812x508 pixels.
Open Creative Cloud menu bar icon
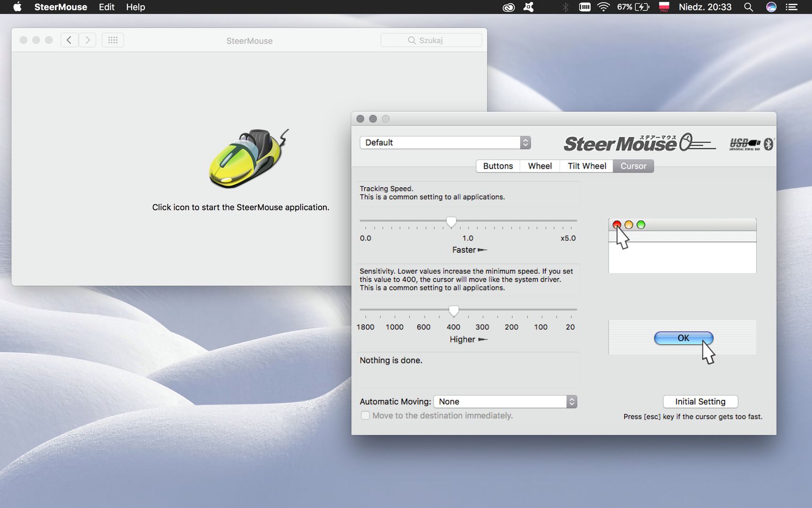point(508,7)
